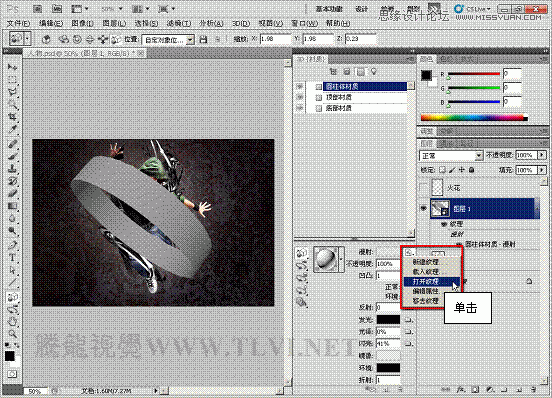Click the foreground color swatch in Color panel
This screenshot has width=552, height=398.
coord(426,75)
